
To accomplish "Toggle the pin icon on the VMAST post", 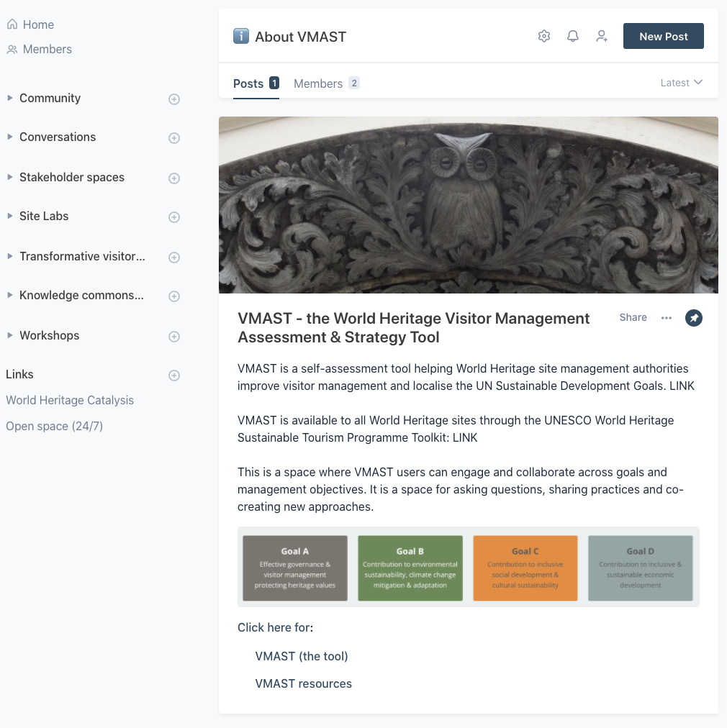I will click(x=694, y=318).
